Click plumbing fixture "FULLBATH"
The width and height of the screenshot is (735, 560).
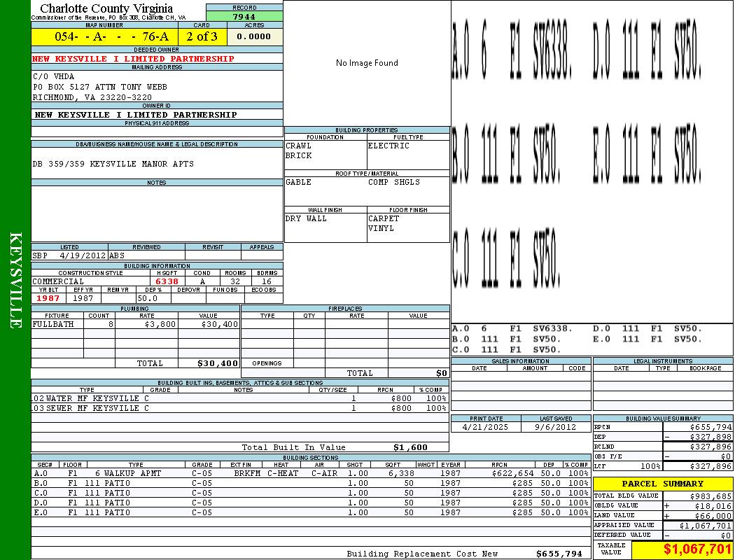(53, 324)
